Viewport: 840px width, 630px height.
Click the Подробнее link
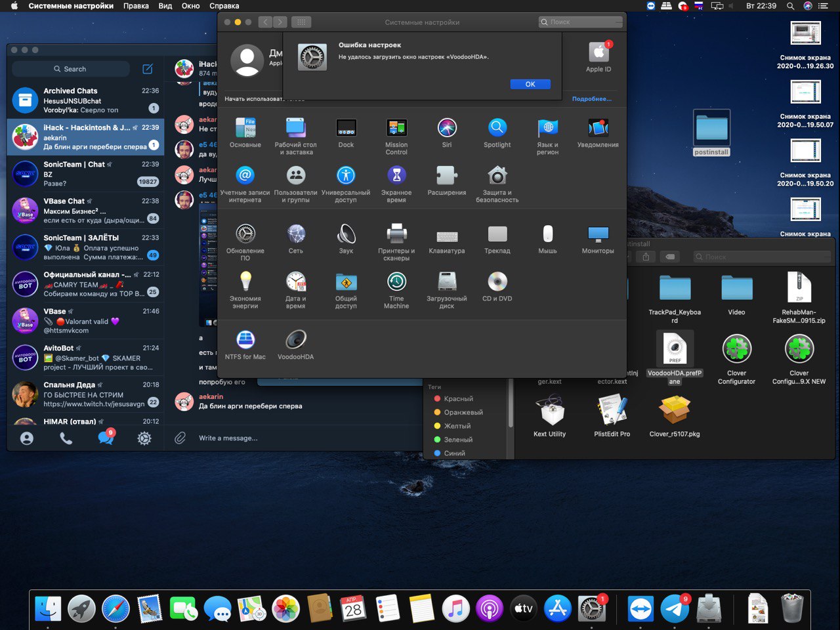(x=591, y=99)
